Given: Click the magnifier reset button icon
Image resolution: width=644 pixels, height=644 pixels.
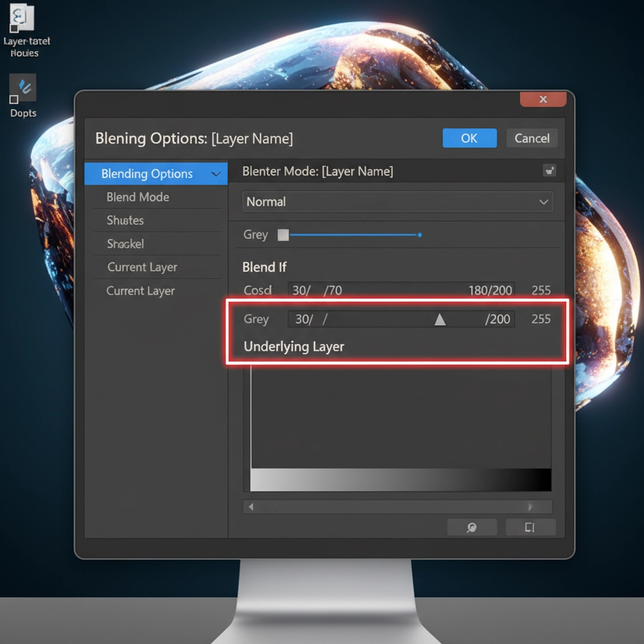Looking at the screenshot, I should point(472,528).
